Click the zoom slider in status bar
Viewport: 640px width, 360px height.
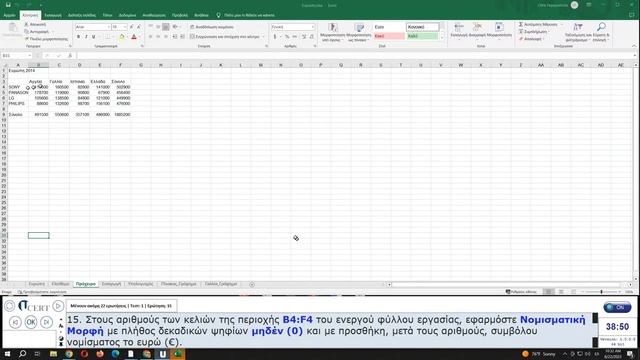click(x=601, y=292)
